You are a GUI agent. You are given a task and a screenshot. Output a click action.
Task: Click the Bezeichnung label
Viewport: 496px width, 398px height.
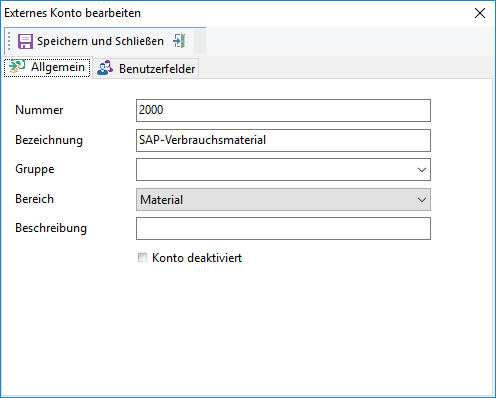pyautogui.click(x=49, y=140)
